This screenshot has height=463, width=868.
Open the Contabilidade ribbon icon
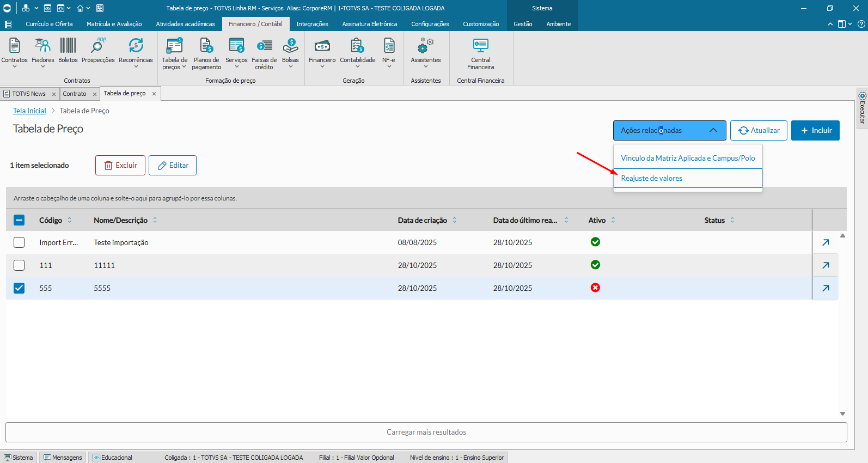pyautogui.click(x=357, y=46)
